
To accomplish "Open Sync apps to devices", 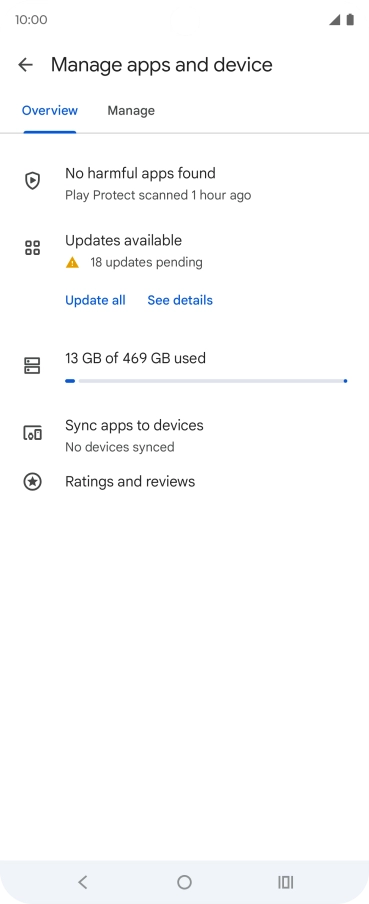I will click(184, 435).
